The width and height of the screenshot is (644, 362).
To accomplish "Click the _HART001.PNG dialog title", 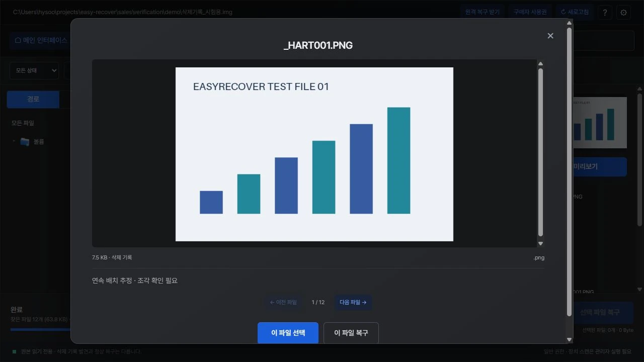I will pos(318,45).
